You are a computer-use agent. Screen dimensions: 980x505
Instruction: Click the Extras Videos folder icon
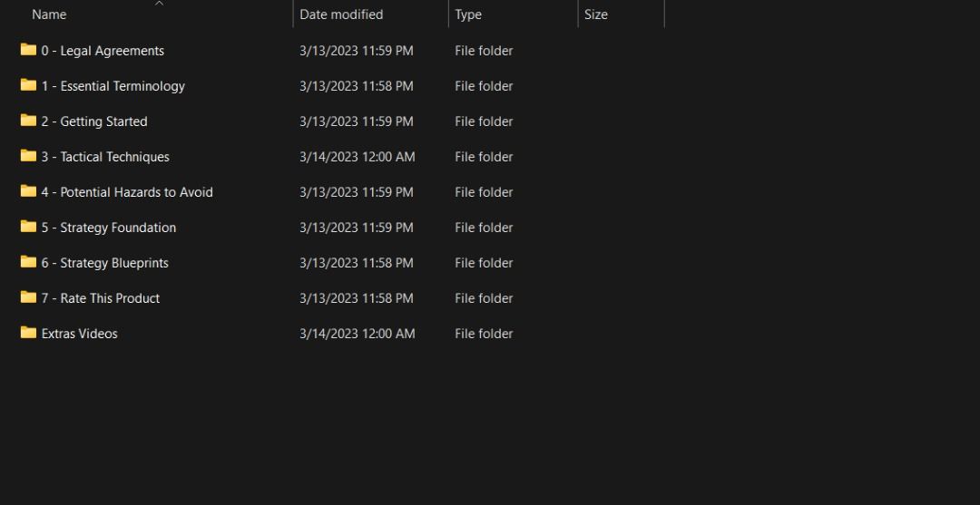click(x=28, y=333)
